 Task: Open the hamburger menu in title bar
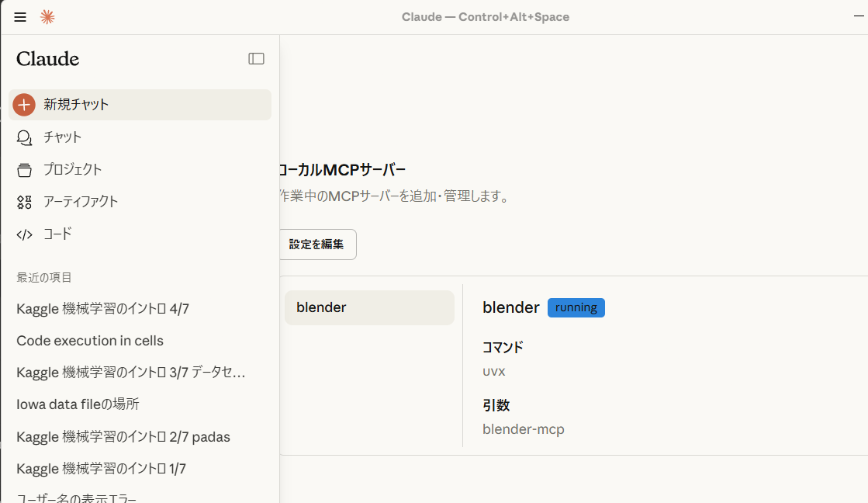(20, 17)
